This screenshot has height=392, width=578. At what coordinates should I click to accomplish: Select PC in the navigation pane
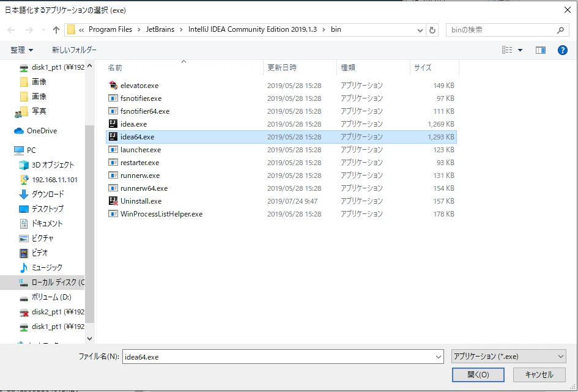pyautogui.click(x=24, y=150)
